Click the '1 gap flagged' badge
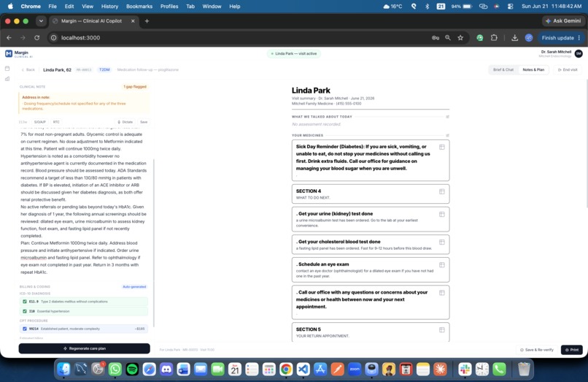The width and height of the screenshot is (588, 382). tap(135, 87)
